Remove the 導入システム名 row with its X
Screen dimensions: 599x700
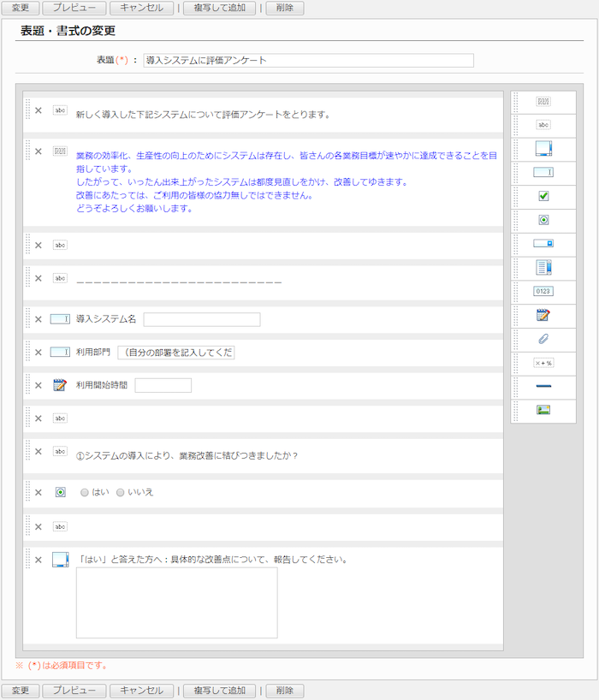[x=38, y=319]
